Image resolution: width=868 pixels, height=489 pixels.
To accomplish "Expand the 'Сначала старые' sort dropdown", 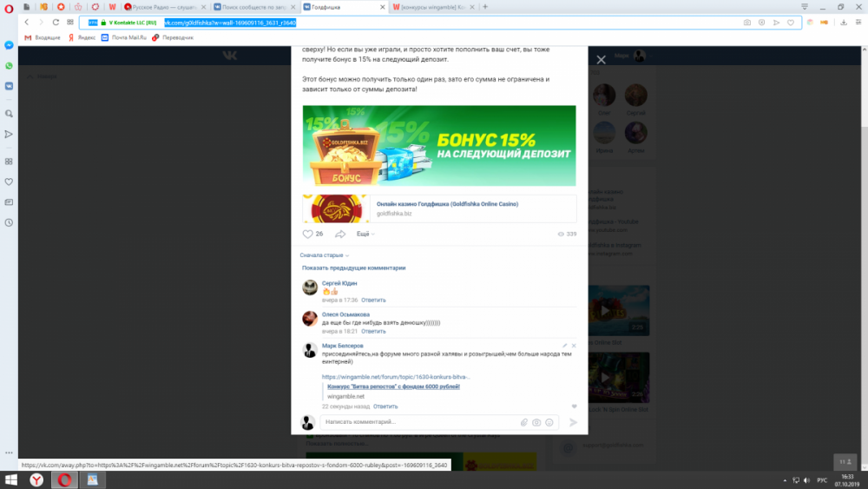I will pos(324,255).
